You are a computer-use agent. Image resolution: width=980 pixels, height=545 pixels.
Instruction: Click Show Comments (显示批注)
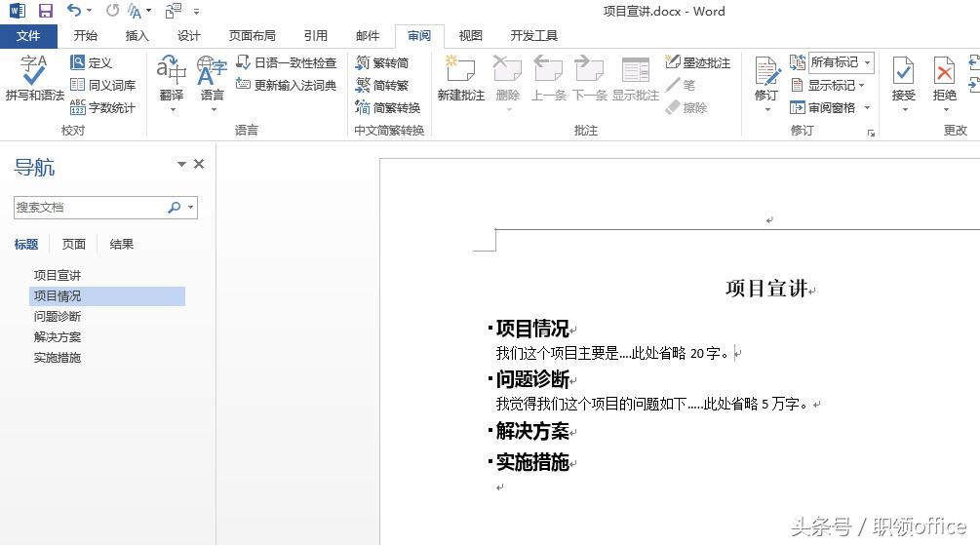[x=636, y=79]
